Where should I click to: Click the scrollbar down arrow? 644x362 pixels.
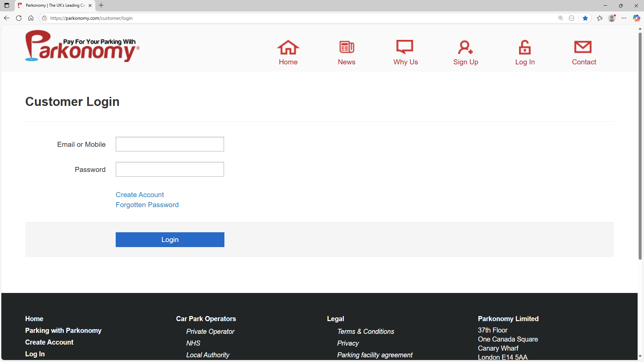coord(640,356)
